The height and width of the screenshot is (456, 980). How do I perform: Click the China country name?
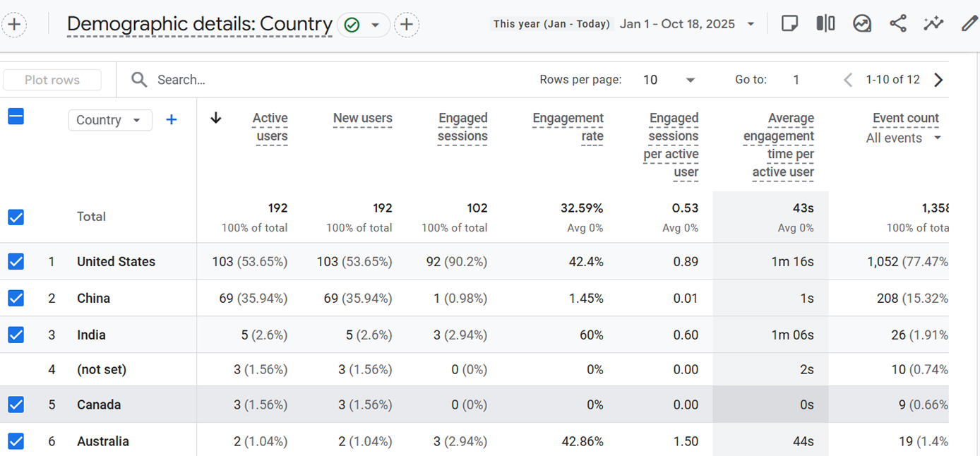click(x=93, y=299)
